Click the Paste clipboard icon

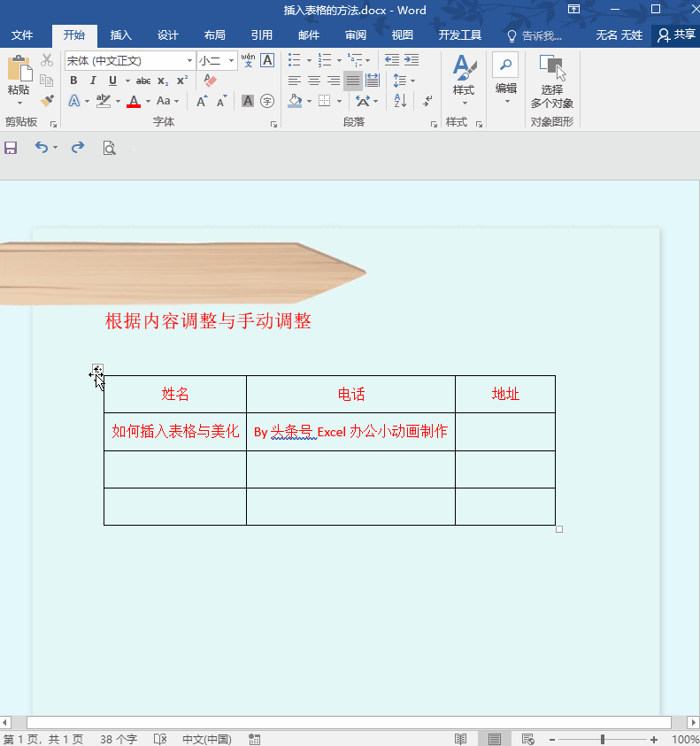point(19,69)
